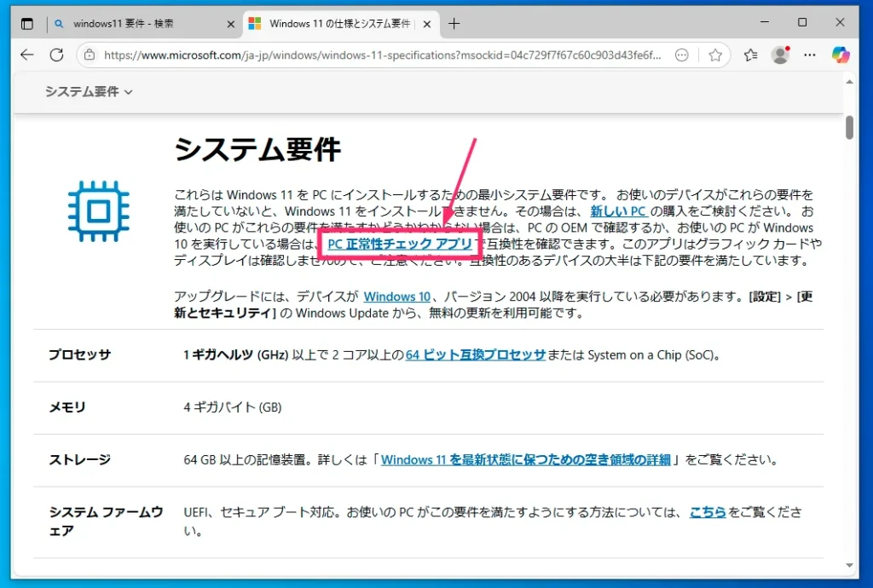The width and height of the screenshot is (873, 588).
Task: Follow the Windows 10 link
Action: point(397,297)
